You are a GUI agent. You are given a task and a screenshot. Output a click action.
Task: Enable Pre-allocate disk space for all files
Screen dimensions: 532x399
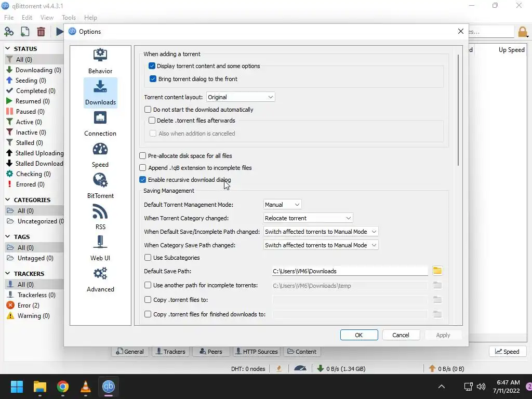tap(142, 156)
